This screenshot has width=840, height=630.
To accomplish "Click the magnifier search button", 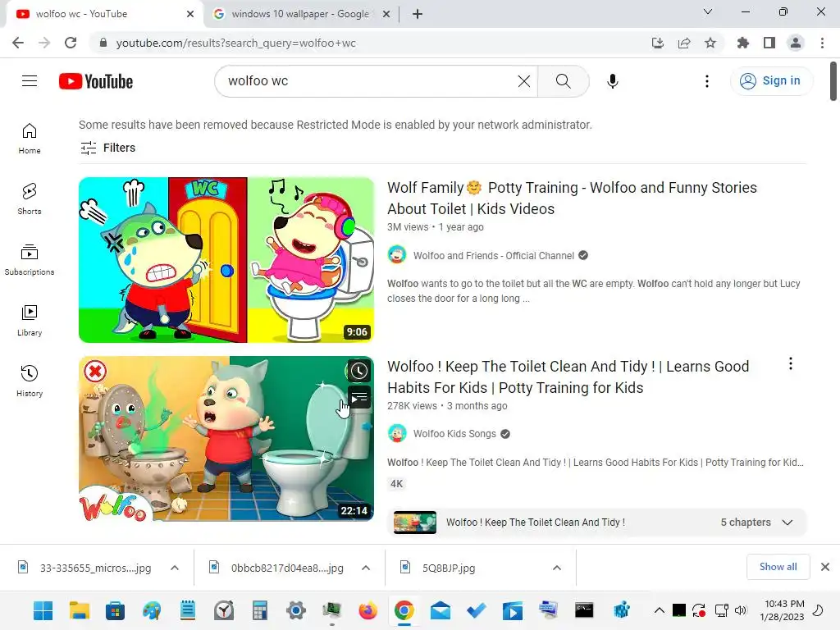I will coord(563,81).
